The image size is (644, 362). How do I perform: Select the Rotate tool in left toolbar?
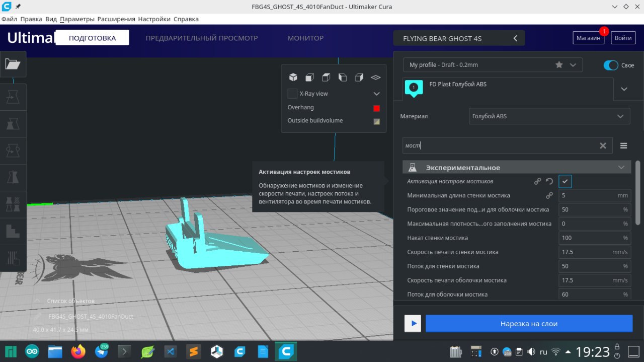13,150
